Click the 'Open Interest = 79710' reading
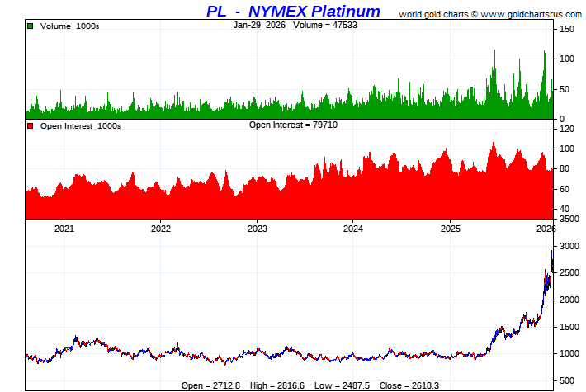The height and width of the screenshot is (392, 586). click(x=293, y=125)
